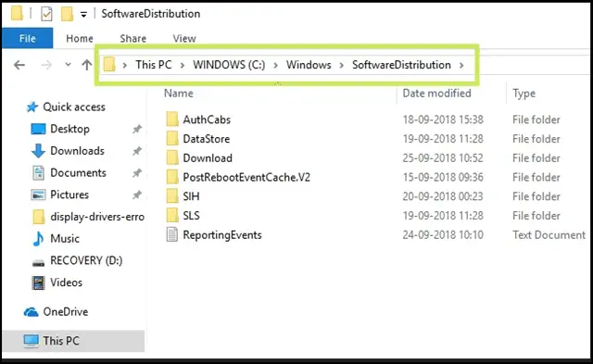Screen dimensions: 593x364
Task: Select This PC in address breadcrumb
Action: (x=154, y=65)
